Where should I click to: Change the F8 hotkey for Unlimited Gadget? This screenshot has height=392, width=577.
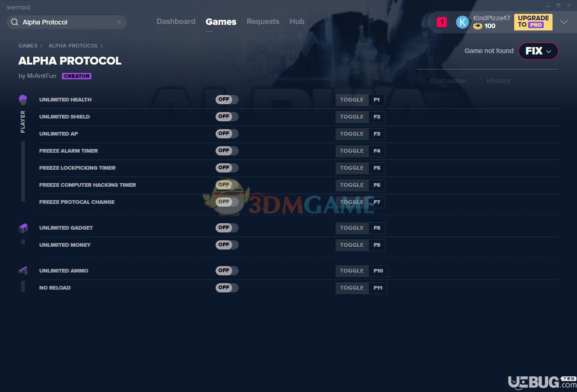point(377,228)
